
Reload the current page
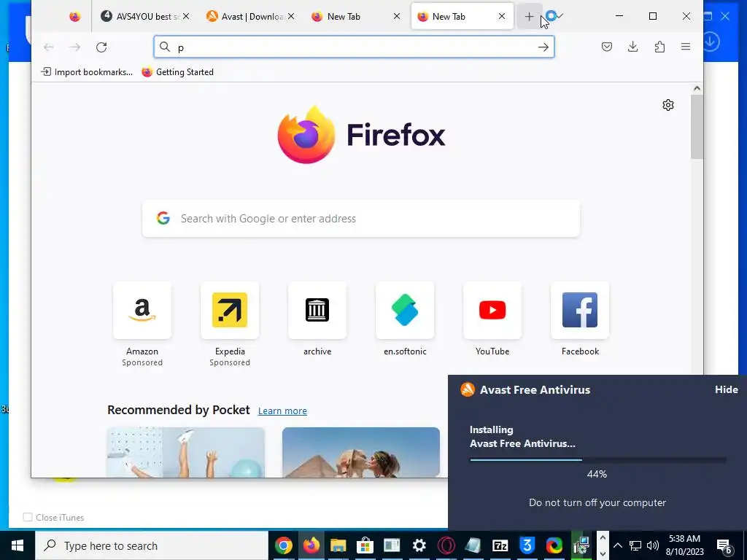[x=101, y=47]
